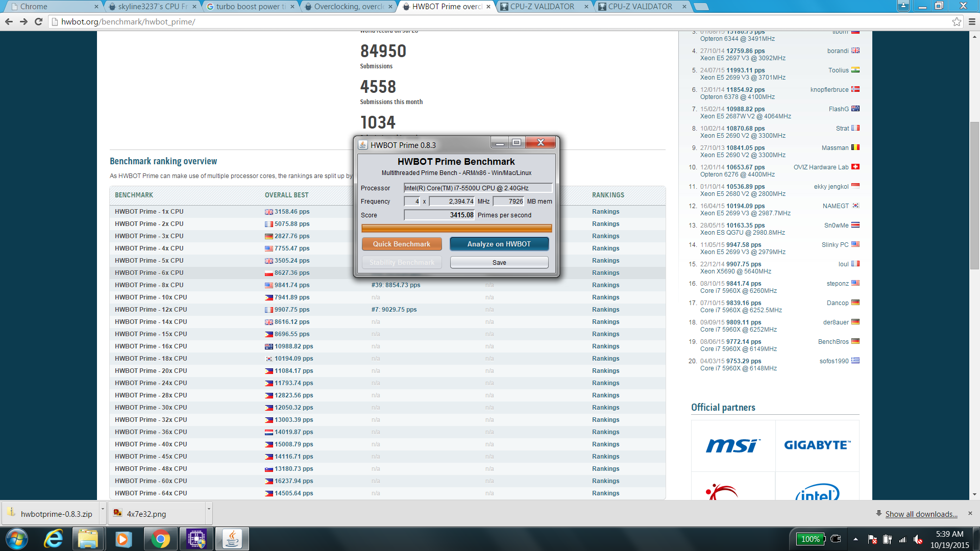The image size is (980, 551).
Task: Open Rankings for HWBOT Prime 8x CPU
Action: [605, 285]
